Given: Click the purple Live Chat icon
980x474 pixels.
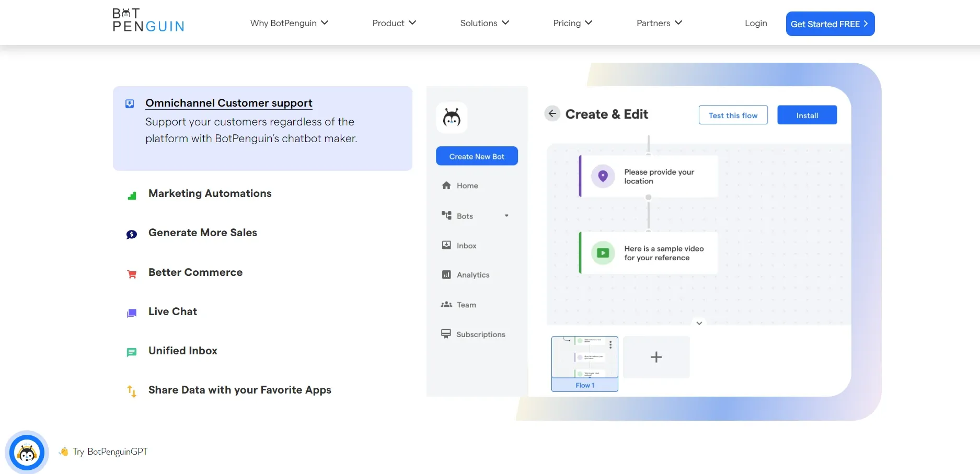Looking at the screenshot, I should (x=132, y=313).
